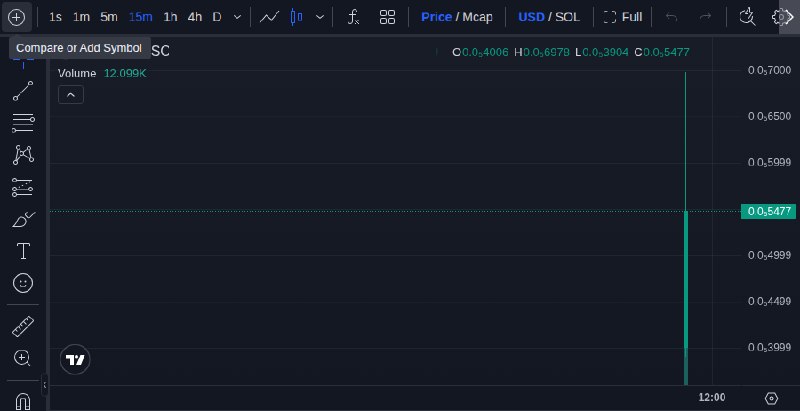Switch currency to SOL
Image resolution: width=800 pixels, height=411 pixels.
567,17
